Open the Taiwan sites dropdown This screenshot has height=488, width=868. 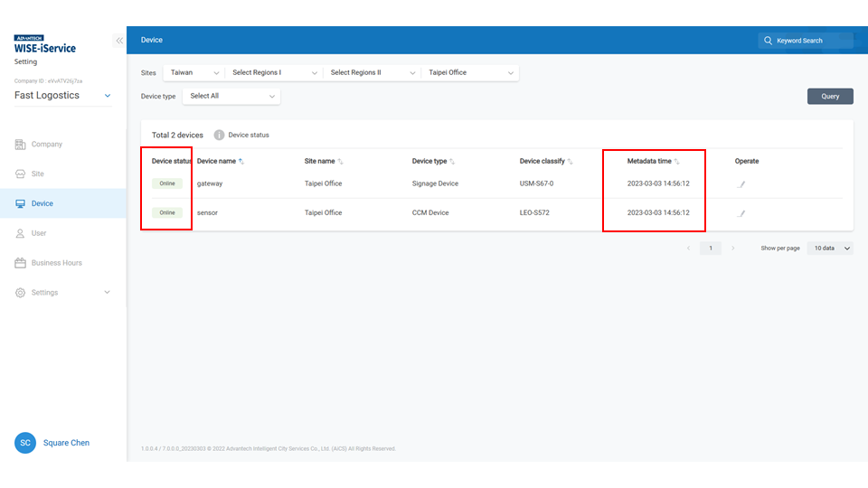click(x=193, y=72)
